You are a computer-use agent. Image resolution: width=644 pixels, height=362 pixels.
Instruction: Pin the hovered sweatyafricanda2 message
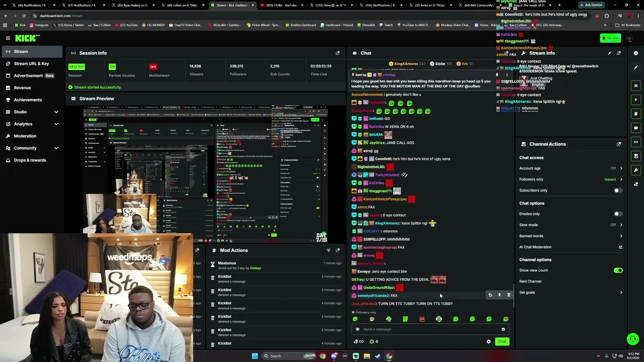point(500,295)
